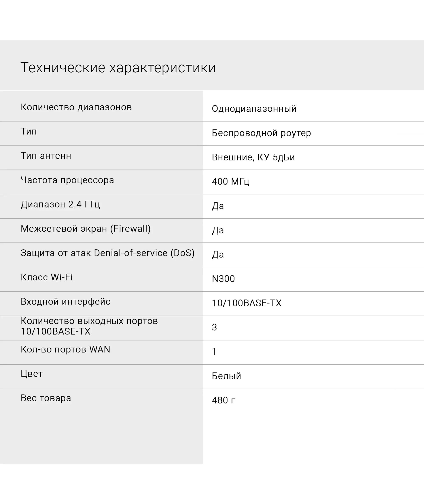This screenshot has width=424, height=504.
Task: Click the "Внешние, КУ 5дБи" value
Action: [x=253, y=157]
